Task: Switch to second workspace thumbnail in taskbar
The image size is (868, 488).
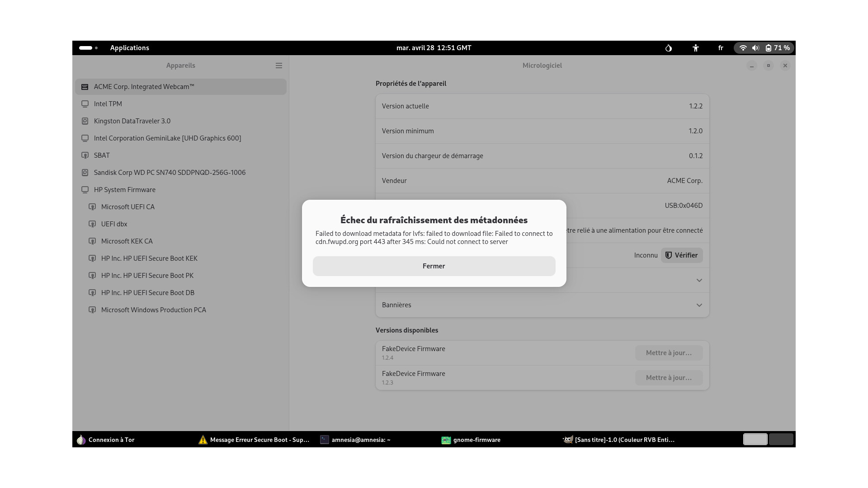Action: [x=781, y=439]
